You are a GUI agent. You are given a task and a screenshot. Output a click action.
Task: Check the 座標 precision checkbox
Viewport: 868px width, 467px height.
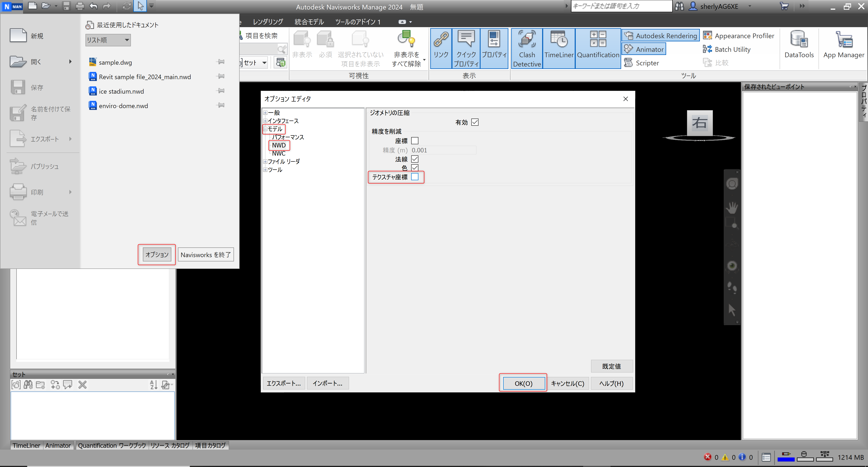tap(415, 141)
